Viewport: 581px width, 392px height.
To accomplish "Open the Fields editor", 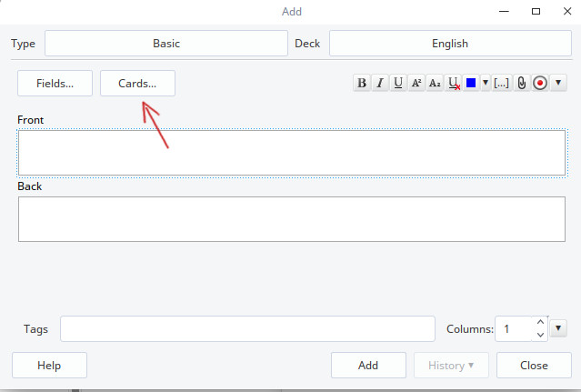I will (55, 83).
